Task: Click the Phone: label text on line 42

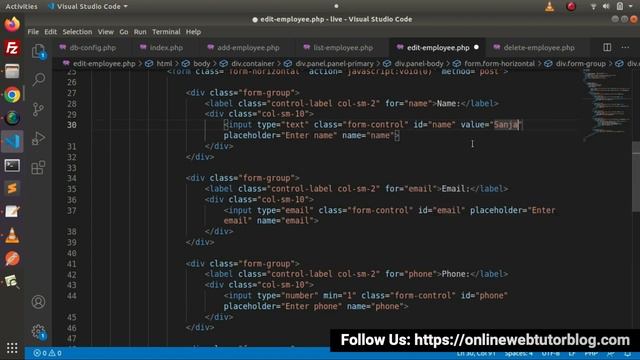Action: click(456, 274)
